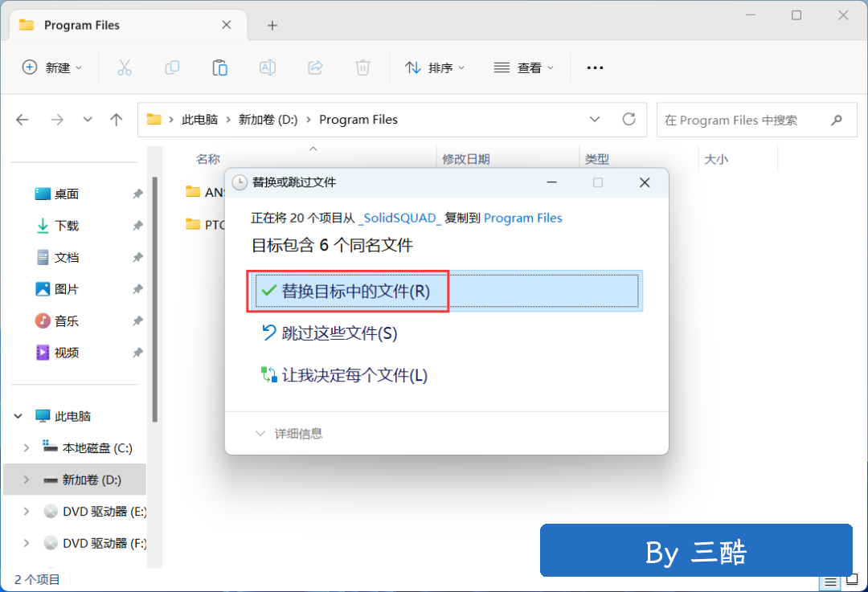Unpin 文档 using its pin icon

tap(138, 257)
